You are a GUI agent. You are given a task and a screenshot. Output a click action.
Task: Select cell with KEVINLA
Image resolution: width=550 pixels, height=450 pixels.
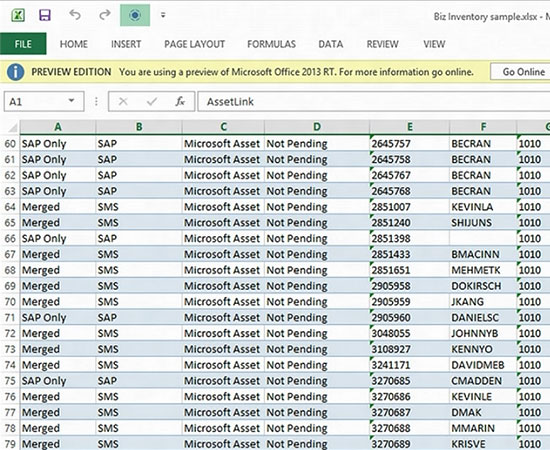pyautogui.click(x=483, y=207)
